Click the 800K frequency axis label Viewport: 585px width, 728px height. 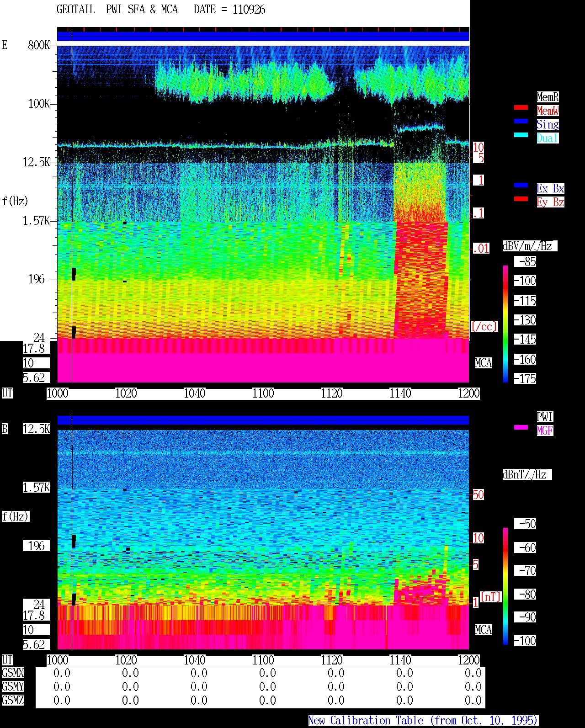[39, 45]
